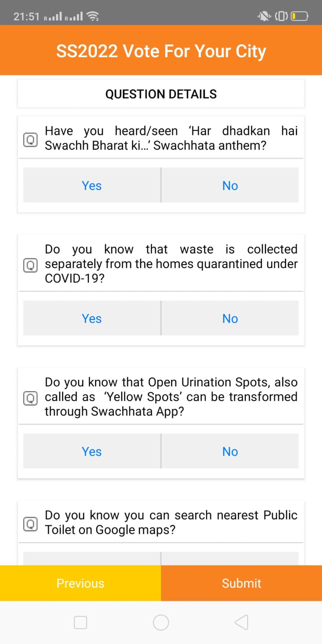
Task: Tap the Q icon beside Yellow Spots question
Action: [x=30, y=398]
